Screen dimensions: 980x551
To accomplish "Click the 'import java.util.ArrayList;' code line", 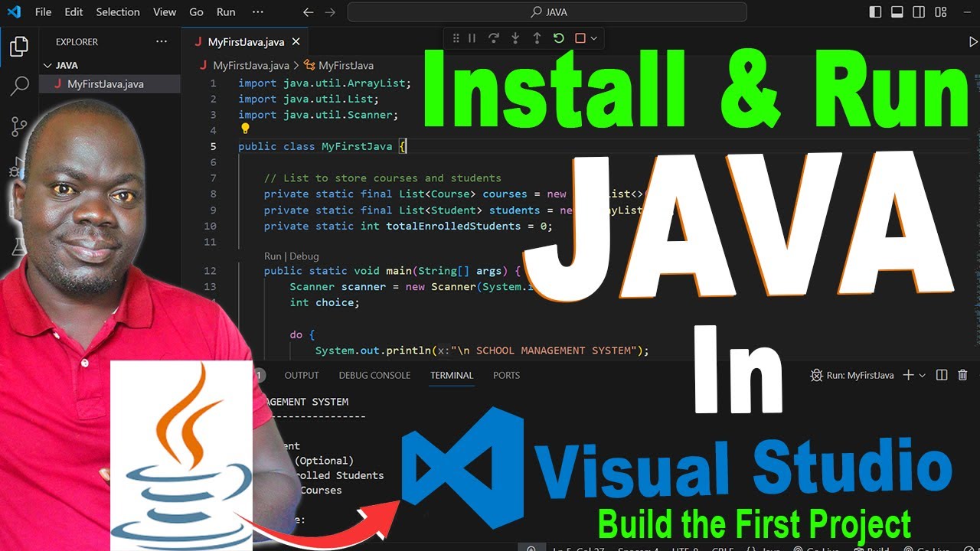I will click(x=325, y=83).
